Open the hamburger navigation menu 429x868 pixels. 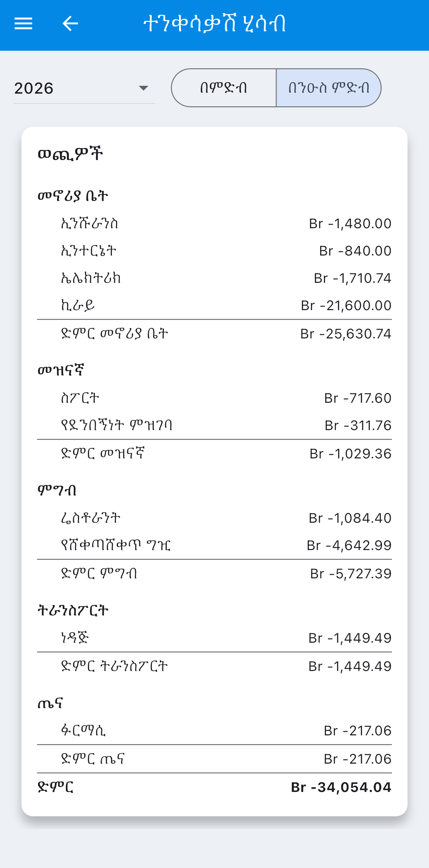pos(23,24)
